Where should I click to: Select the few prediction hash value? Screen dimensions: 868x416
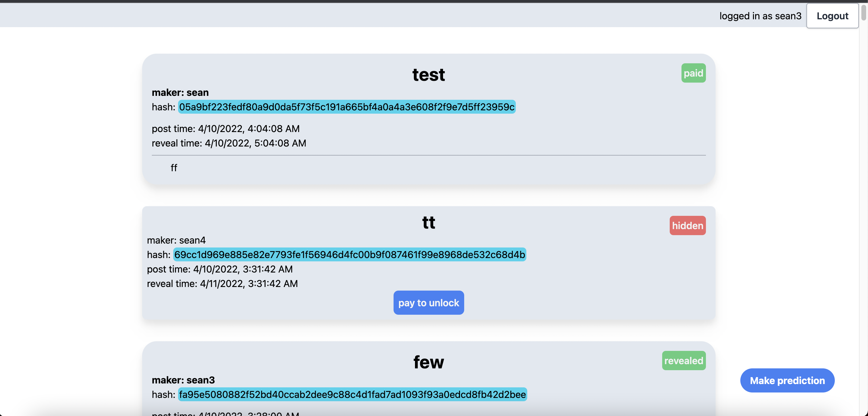(352, 395)
